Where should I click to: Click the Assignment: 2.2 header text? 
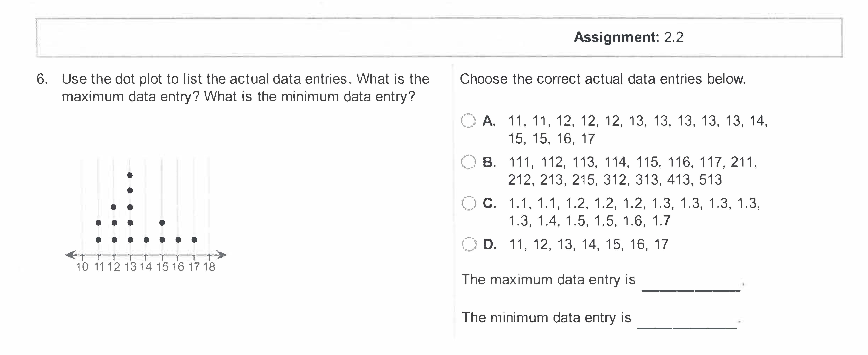tap(628, 37)
